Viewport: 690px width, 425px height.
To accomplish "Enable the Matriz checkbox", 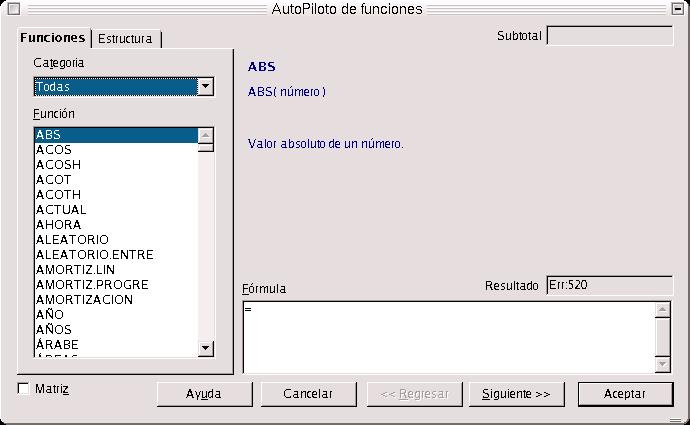I will click(x=23, y=388).
